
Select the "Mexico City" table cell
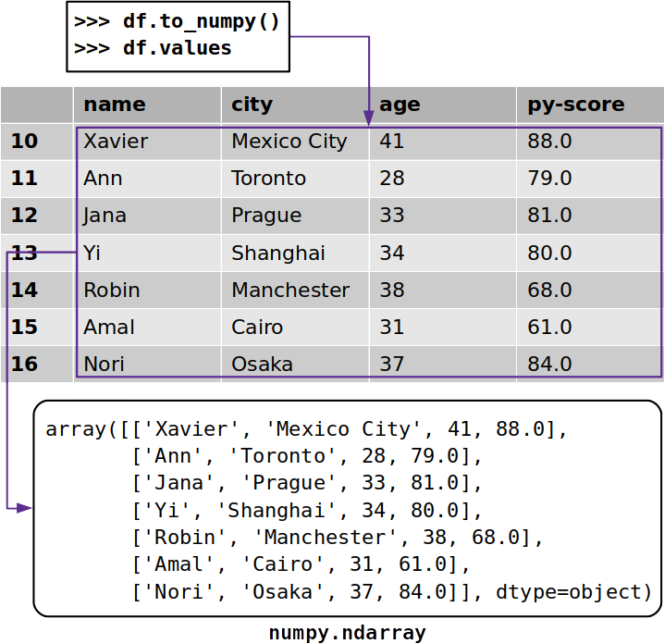[289, 142]
